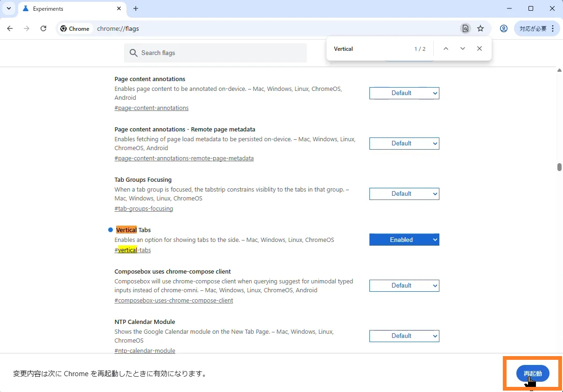The width and height of the screenshot is (563, 392).
Task: Select the Experiments tab
Action: coord(65,9)
